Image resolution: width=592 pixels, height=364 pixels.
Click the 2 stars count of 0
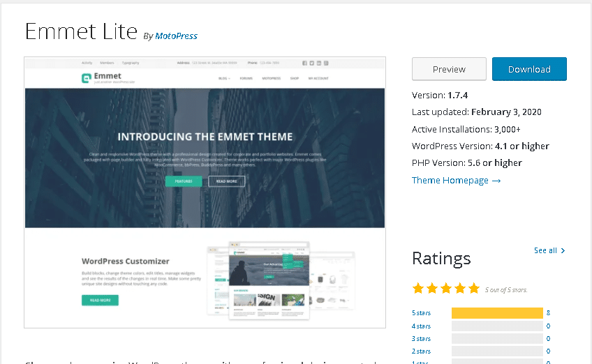[548, 351]
